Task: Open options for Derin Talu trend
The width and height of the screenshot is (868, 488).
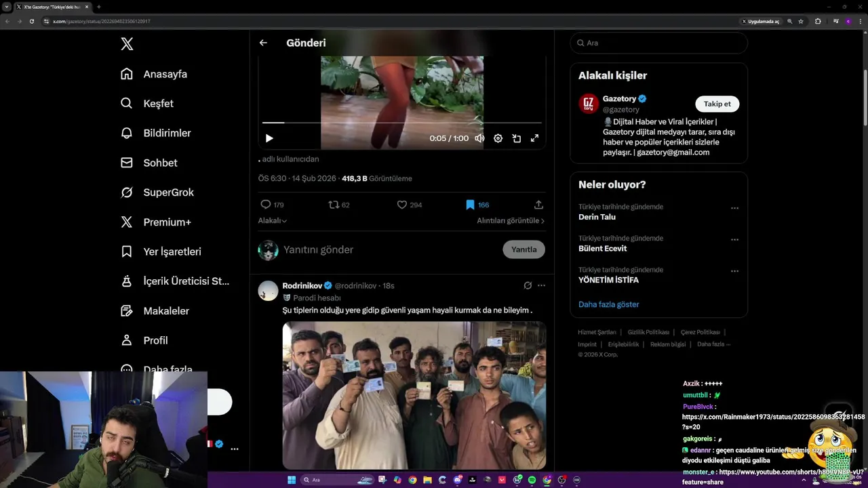Action: (x=734, y=208)
